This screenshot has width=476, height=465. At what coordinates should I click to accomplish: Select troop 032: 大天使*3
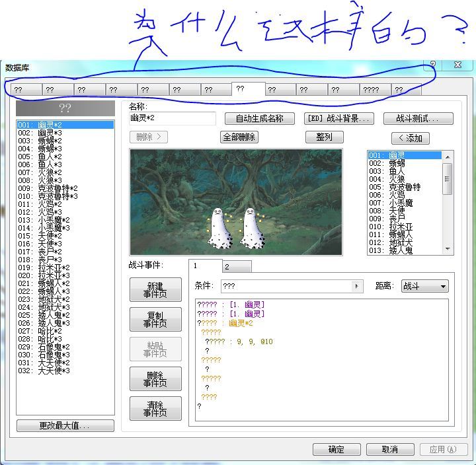(x=65, y=371)
